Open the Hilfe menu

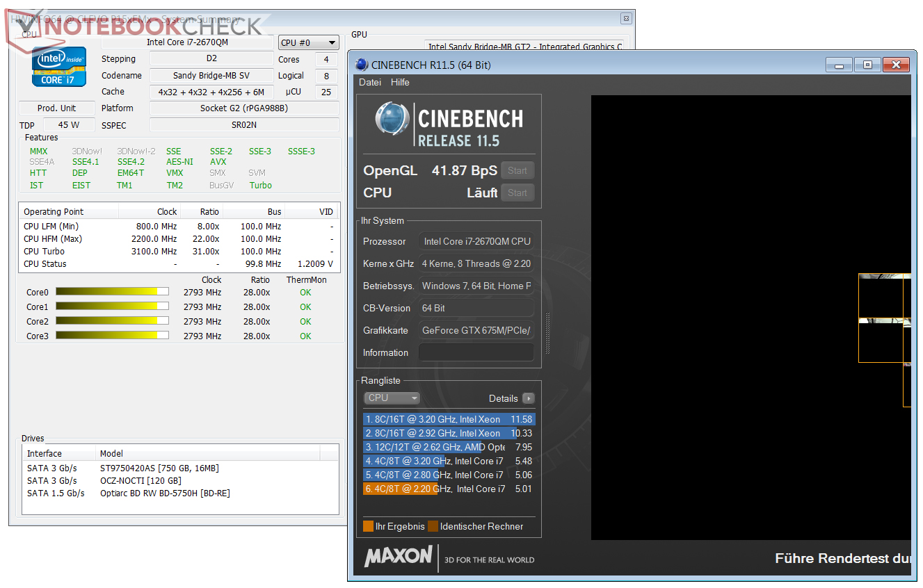coord(400,82)
